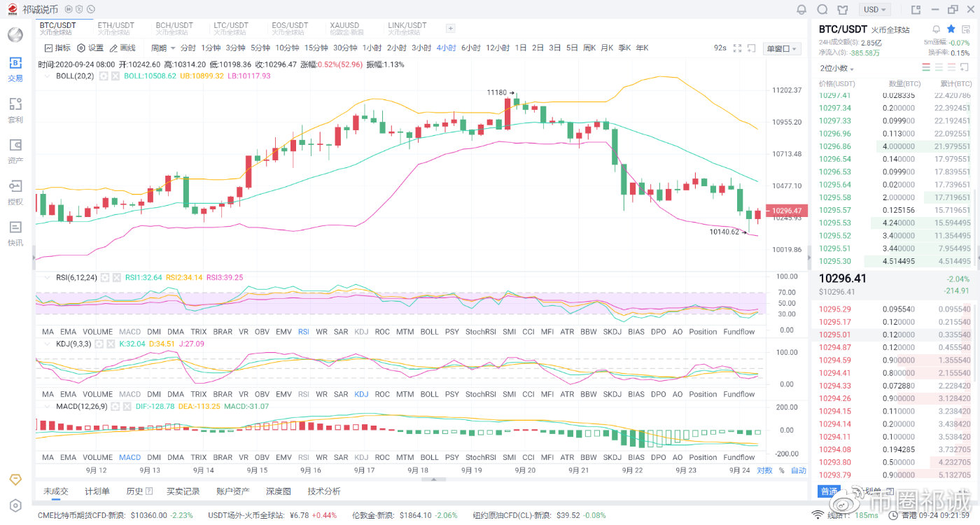Open 深度图 depth chart tab
The width and height of the screenshot is (980, 525).
point(279,491)
